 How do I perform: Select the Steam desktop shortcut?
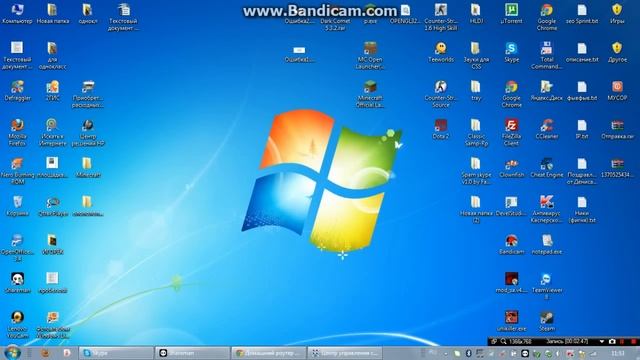coord(547,321)
